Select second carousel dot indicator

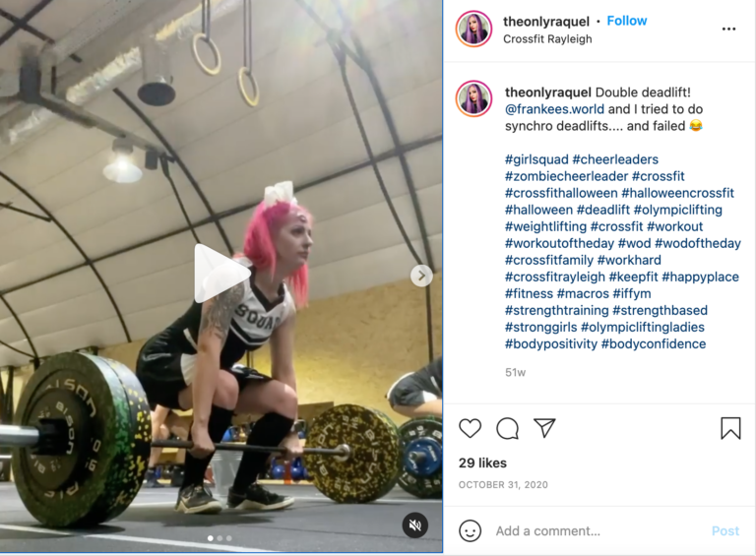pos(220,538)
